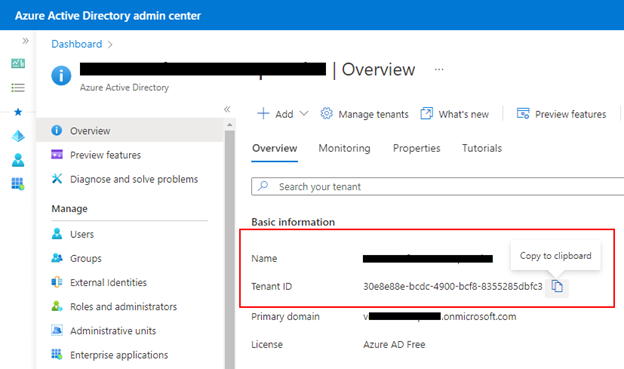Click the Preview features toolbar icon
Screen dimensions: 624x369
point(523,113)
